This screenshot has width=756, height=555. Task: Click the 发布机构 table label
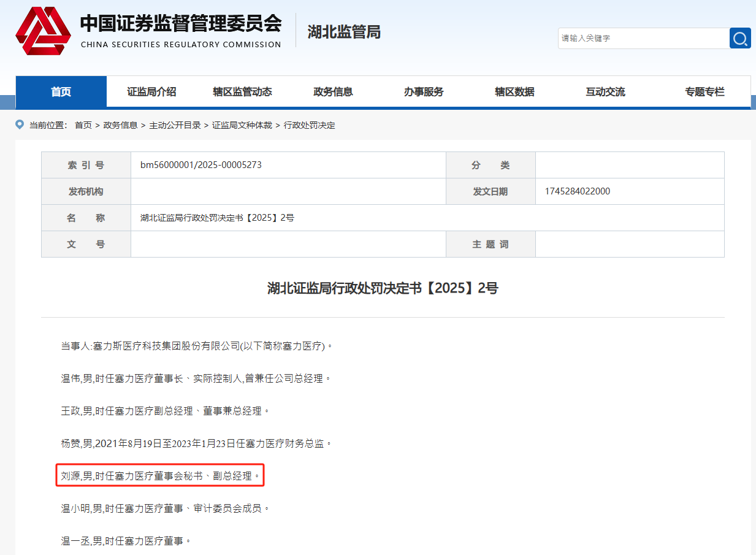[86, 191]
